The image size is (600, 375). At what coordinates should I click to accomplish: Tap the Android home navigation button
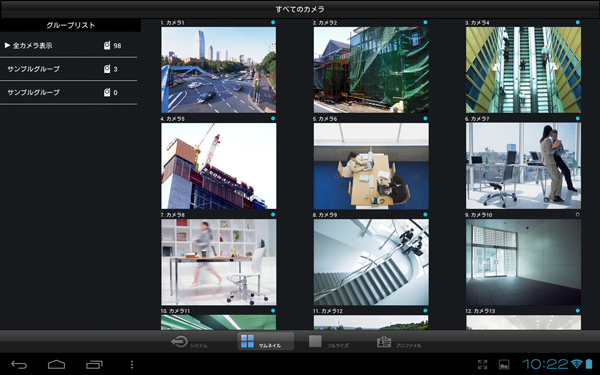[57, 365]
